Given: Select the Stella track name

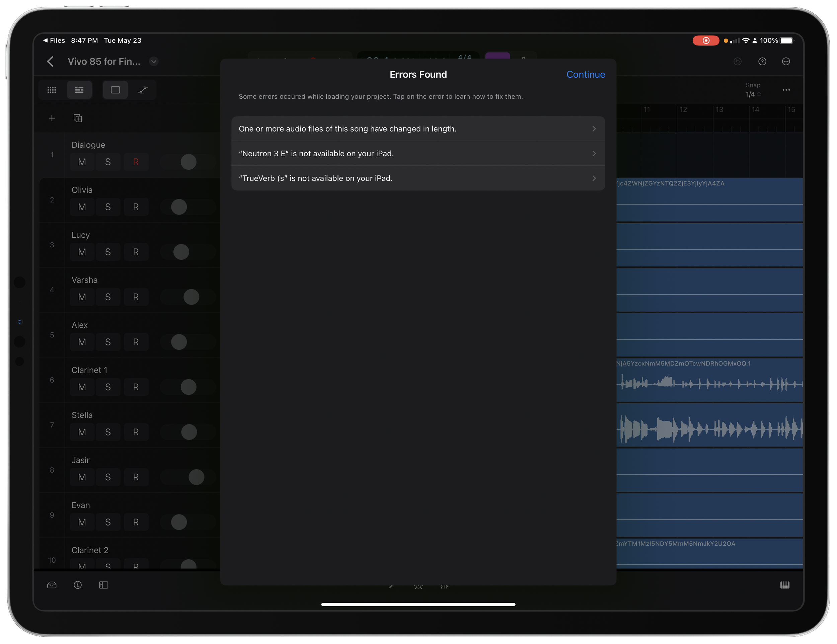Looking at the screenshot, I should click(82, 415).
